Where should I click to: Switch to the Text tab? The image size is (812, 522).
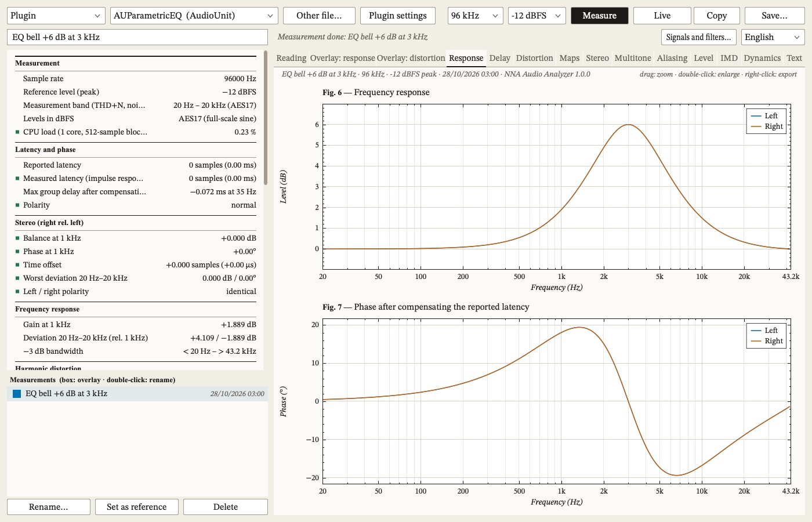point(795,58)
